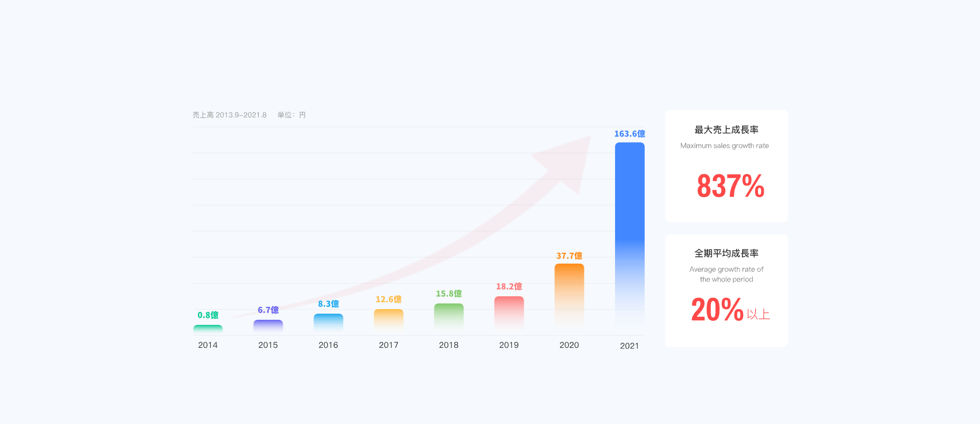Click the yellow 2017 bar

[x=388, y=320]
